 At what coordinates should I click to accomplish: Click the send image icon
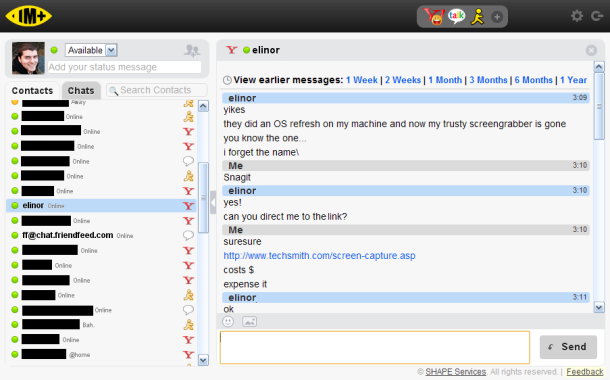[x=249, y=322]
